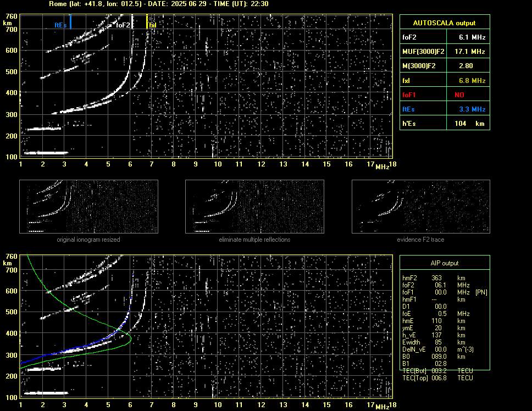Click the 'AUTOSCALA output' table header
The image size is (532, 411).
[445, 23]
